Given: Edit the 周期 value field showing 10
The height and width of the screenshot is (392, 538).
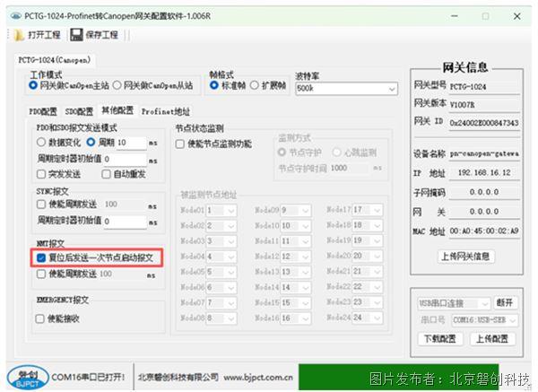Looking at the screenshot, I should [x=132, y=143].
